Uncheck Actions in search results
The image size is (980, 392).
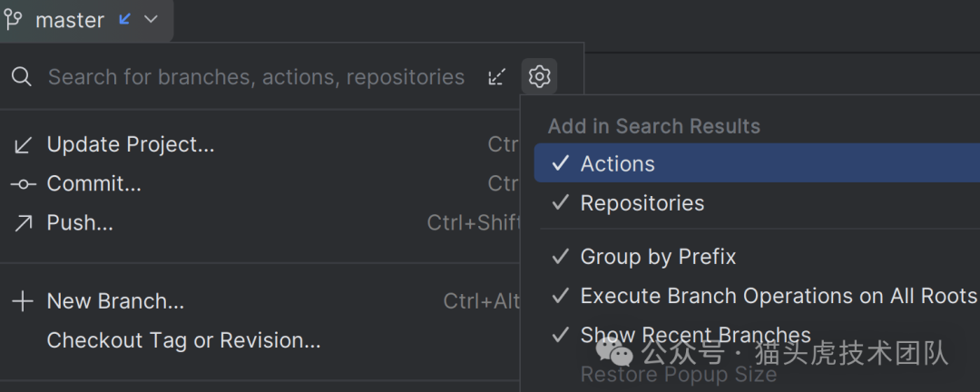pos(617,164)
